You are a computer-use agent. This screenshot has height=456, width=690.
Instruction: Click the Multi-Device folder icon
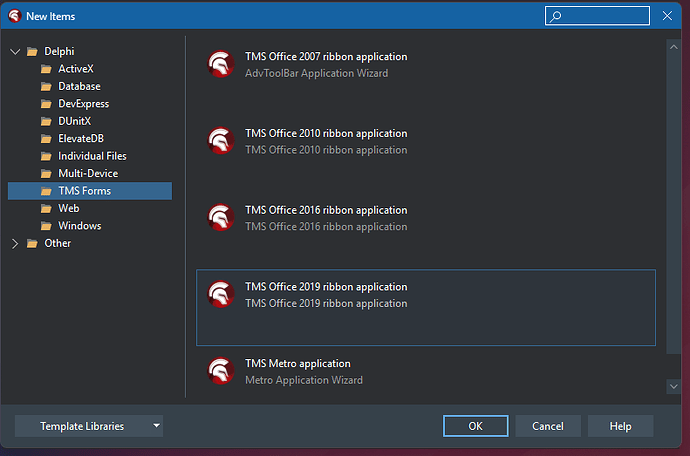[46, 174]
